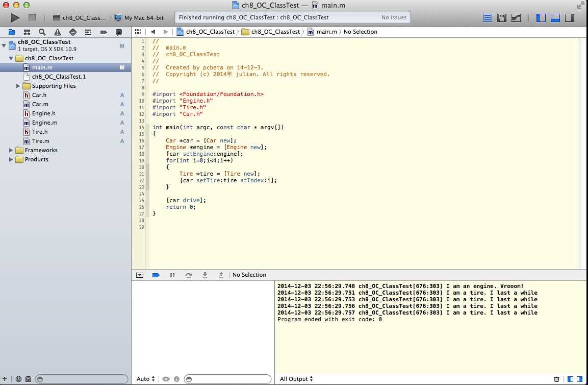This screenshot has width=588, height=385.
Task: Toggle the Debug area pane
Action: 555,18
